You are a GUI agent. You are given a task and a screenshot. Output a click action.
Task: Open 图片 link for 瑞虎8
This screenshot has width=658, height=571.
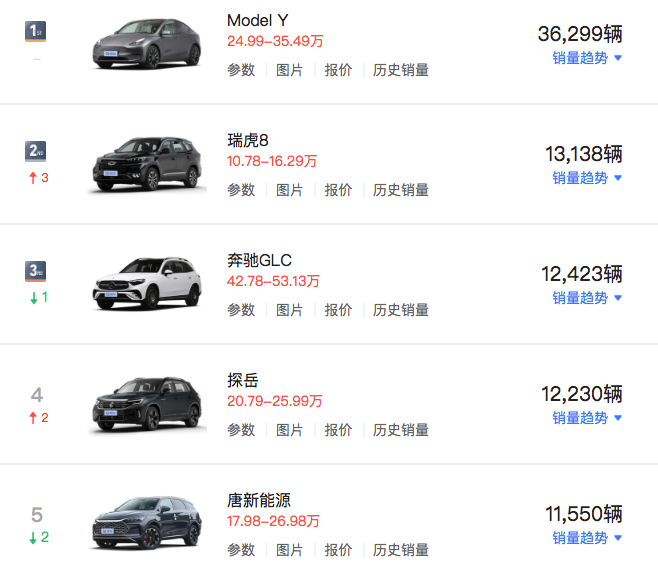click(289, 190)
